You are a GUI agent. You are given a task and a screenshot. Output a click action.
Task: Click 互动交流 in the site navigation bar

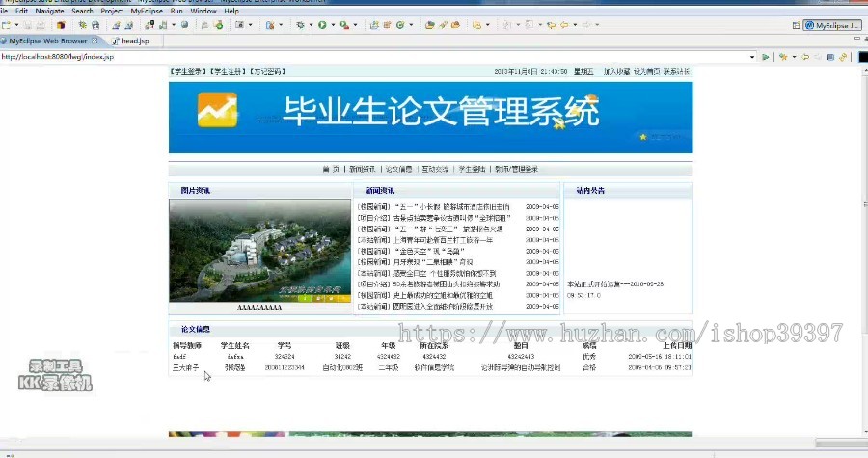(435, 170)
